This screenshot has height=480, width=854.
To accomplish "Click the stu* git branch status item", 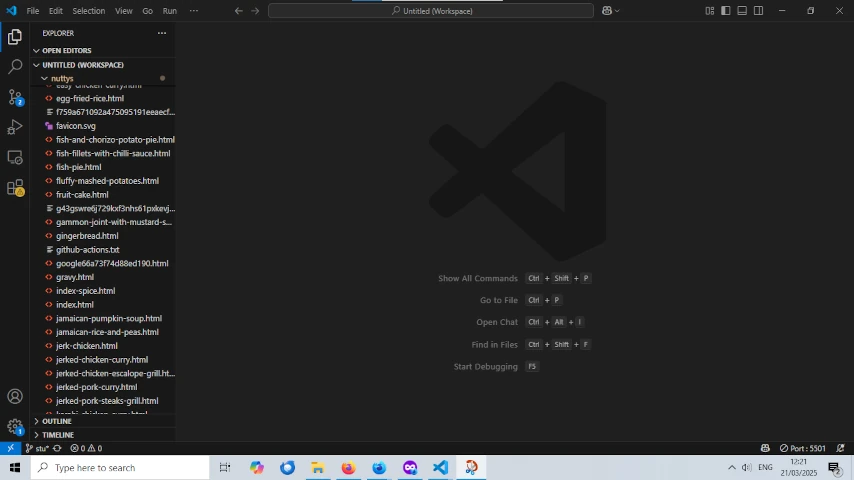I will [37, 448].
